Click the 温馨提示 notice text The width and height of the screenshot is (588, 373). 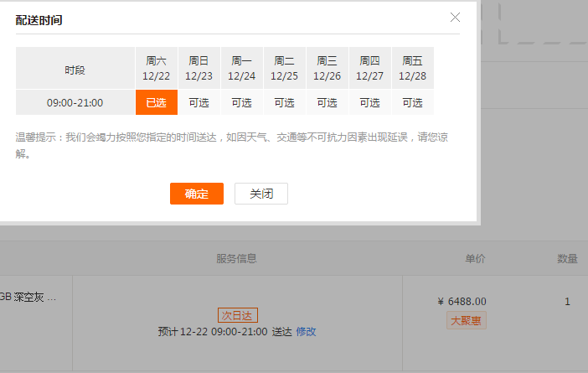pyautogui.click(x=232, y=145)
